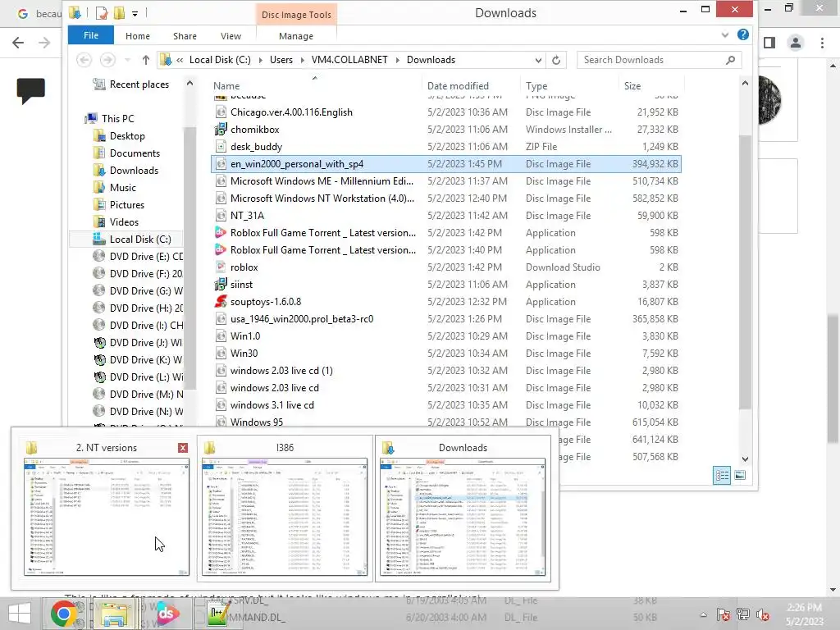Select the Win30 disc image icon

[x=220, y=353]
